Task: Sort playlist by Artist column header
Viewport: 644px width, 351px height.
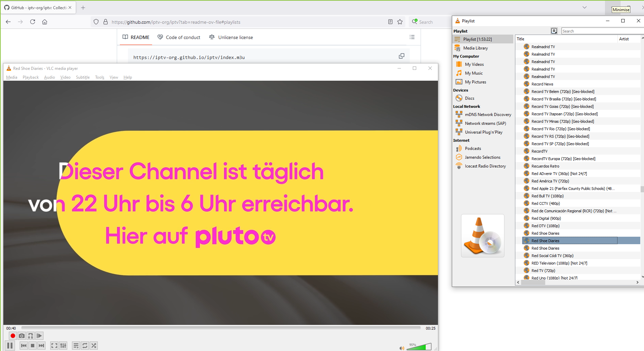Action: (x=629, y=39)
